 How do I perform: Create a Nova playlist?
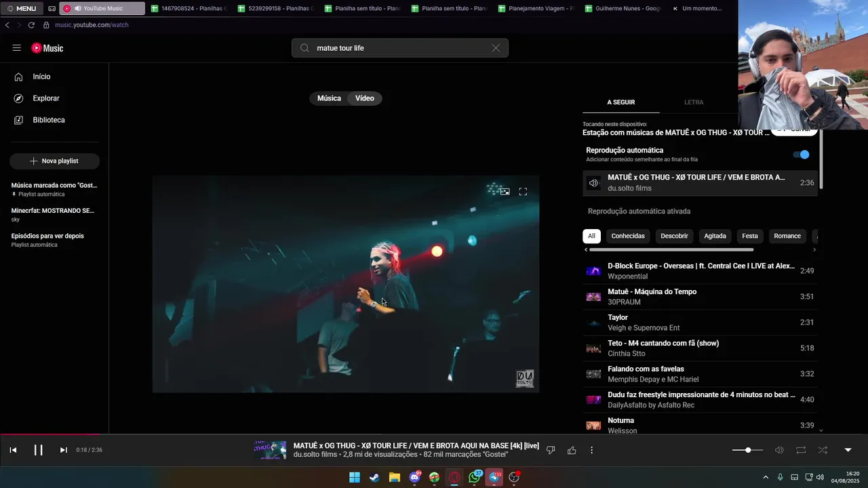(54, 161)
